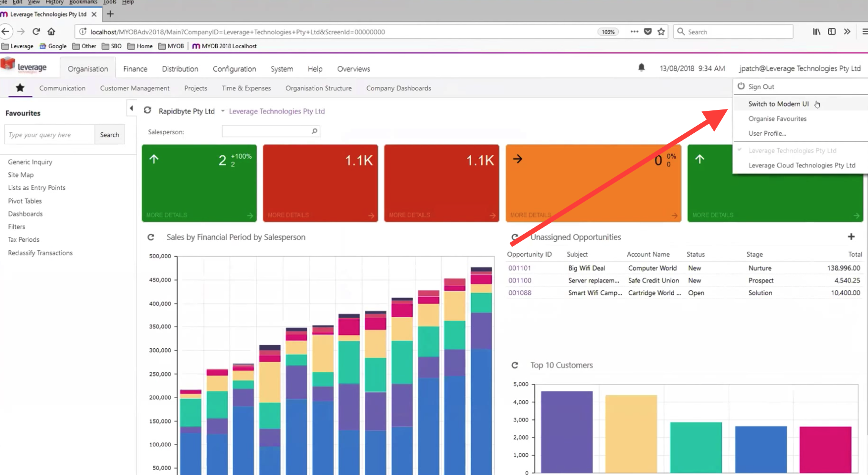Open page actions three-dot menu in address bar
The height and width of the screenshot is (475, 868).
(634, 32)
